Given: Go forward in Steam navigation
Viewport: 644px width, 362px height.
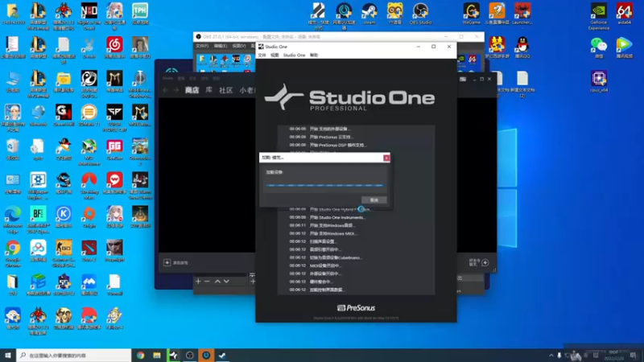Looking at the screenshot, I should (175, 90).
